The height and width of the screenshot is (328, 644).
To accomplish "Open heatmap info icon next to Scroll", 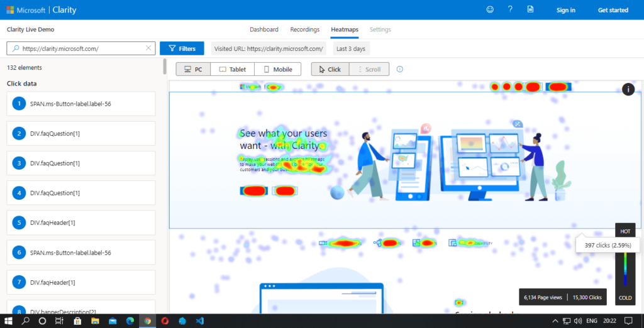I will (399, 69).
